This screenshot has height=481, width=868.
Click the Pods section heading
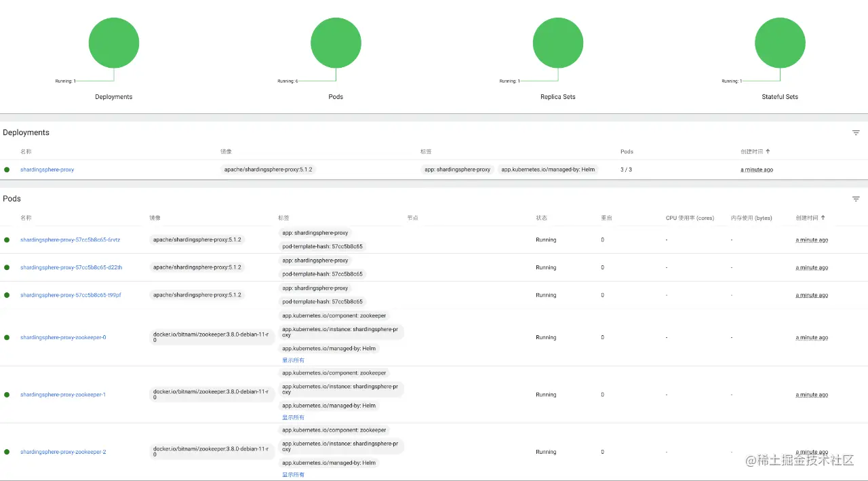[x=12, y=199]
